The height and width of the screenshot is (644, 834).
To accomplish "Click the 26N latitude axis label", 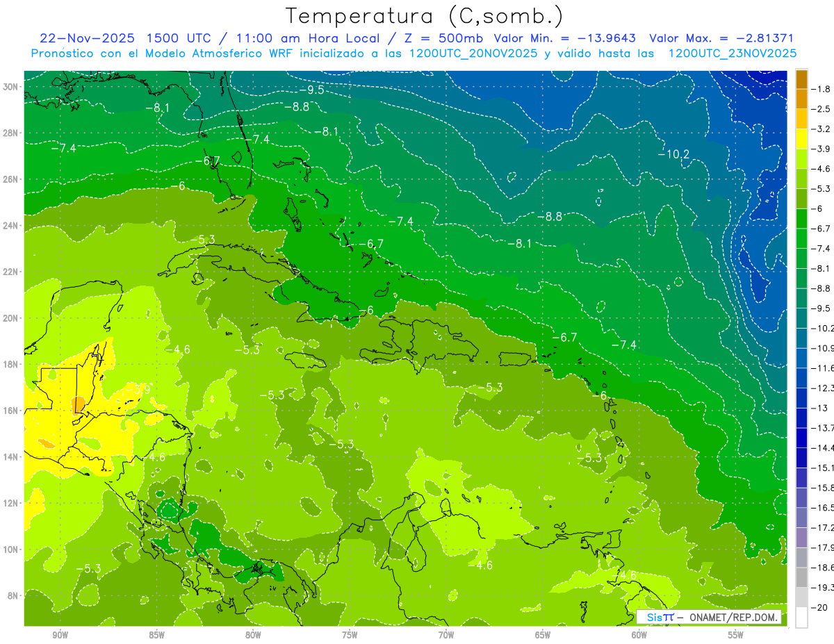I will (x=12, y=179).
